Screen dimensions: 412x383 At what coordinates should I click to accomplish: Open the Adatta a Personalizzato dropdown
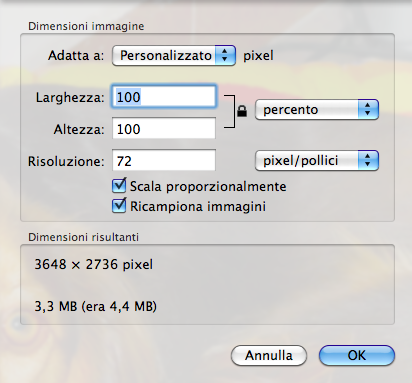(x=174, y=55)
